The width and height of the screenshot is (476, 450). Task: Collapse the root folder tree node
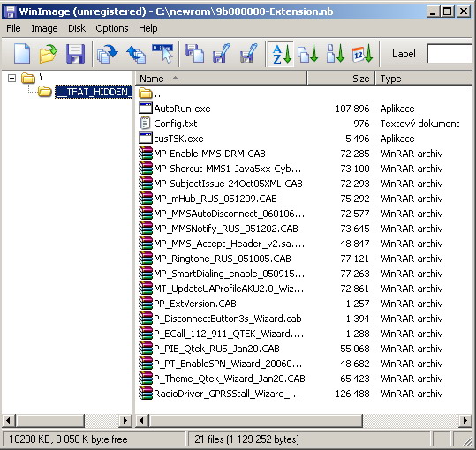(x=11, y=79)
